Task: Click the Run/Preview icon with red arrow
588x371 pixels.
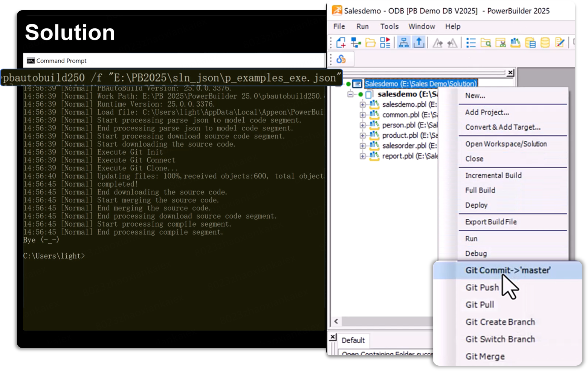Action: tap(385, 43)
